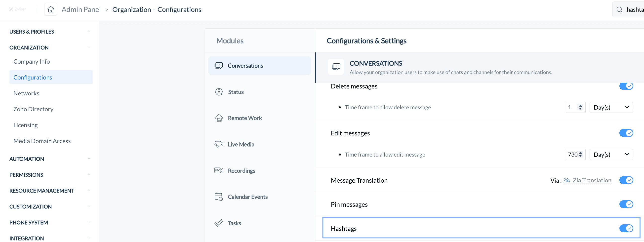
Task: Go to Admin Panel breadcrumb link
Action: [x=81, y=9]
